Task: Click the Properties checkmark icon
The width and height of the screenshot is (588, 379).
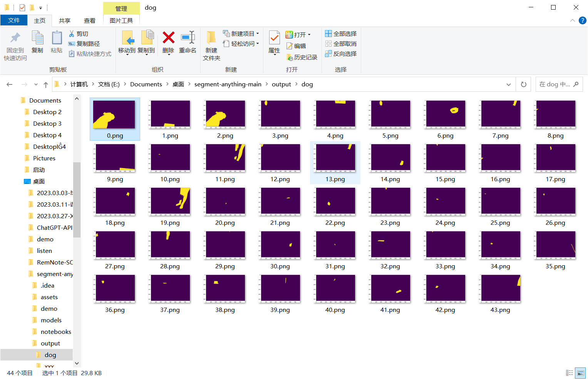Action: [x=274, y=38]
